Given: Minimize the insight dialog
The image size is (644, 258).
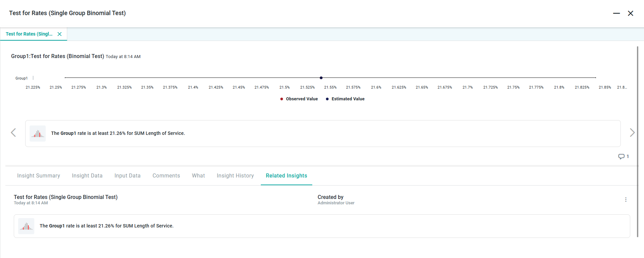Looking at the screenshot, I should 616,13.
